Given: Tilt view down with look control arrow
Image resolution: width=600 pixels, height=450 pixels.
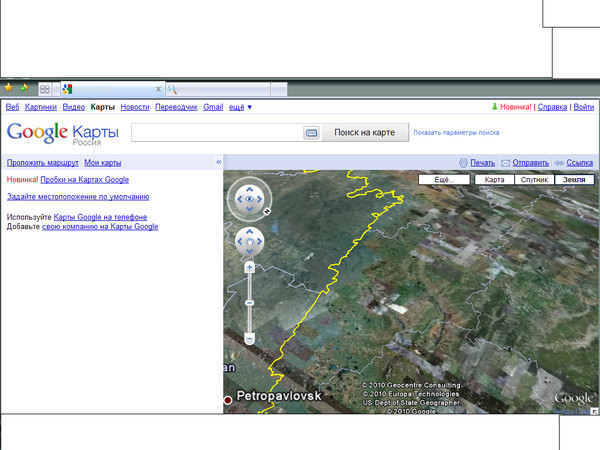Looking at the screenshot, I should 249,209.
